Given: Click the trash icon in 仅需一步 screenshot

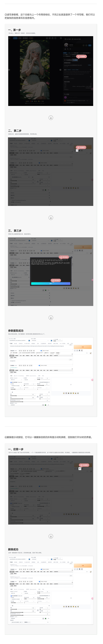Looking at the screenshot, I should click(x=80, y=469).
